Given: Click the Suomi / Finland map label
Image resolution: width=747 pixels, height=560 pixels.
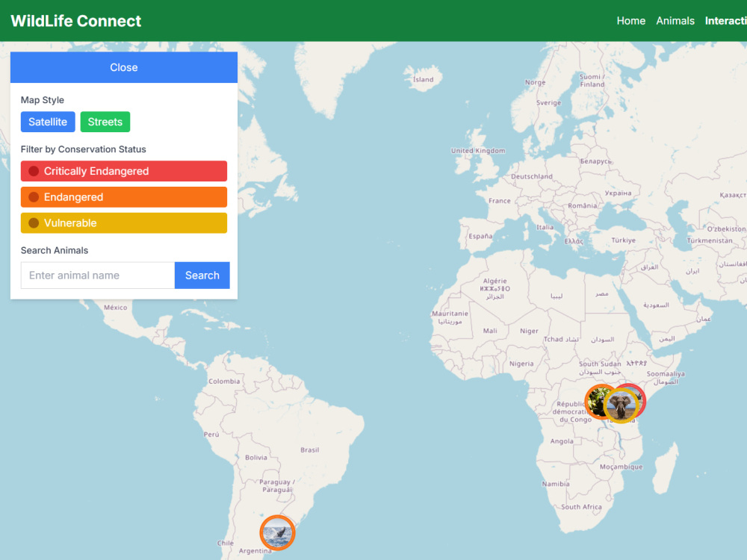Looking at the screenshot, I should click(x=592, y=81).
